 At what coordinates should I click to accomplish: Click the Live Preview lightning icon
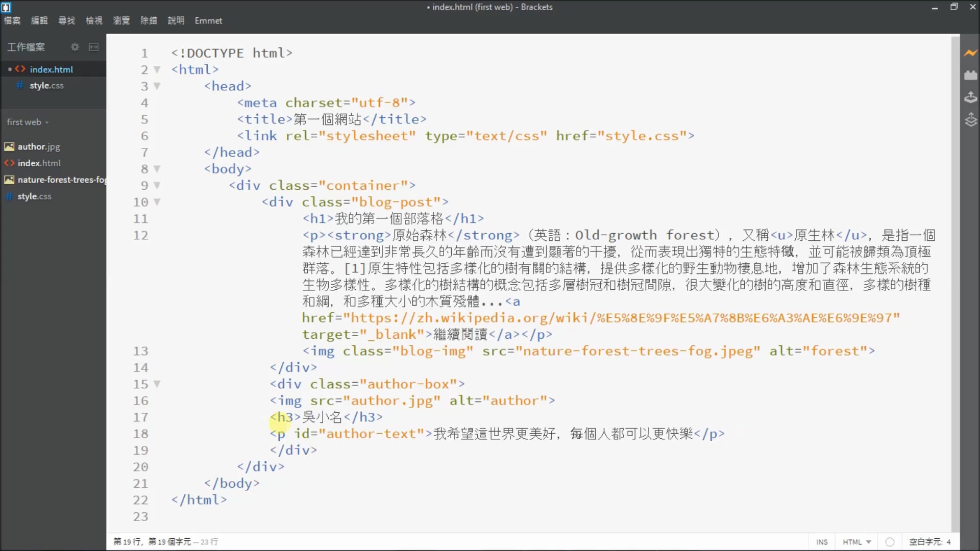pyautogui.click(x=970, y=53)
